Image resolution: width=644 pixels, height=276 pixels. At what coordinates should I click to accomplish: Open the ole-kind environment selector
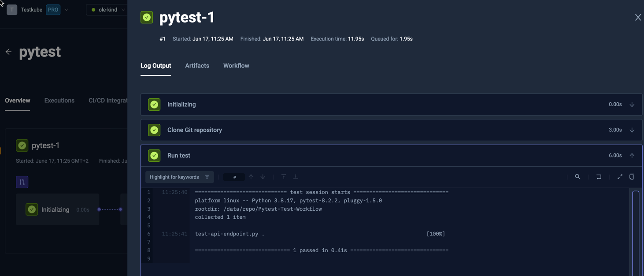(x=107, y=9)
